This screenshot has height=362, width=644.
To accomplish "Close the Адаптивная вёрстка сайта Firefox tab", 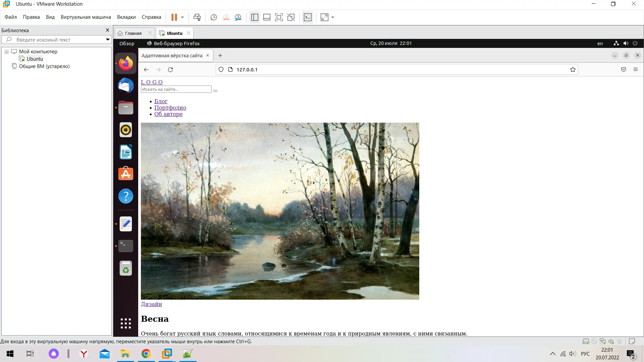I will pos(208,56).
